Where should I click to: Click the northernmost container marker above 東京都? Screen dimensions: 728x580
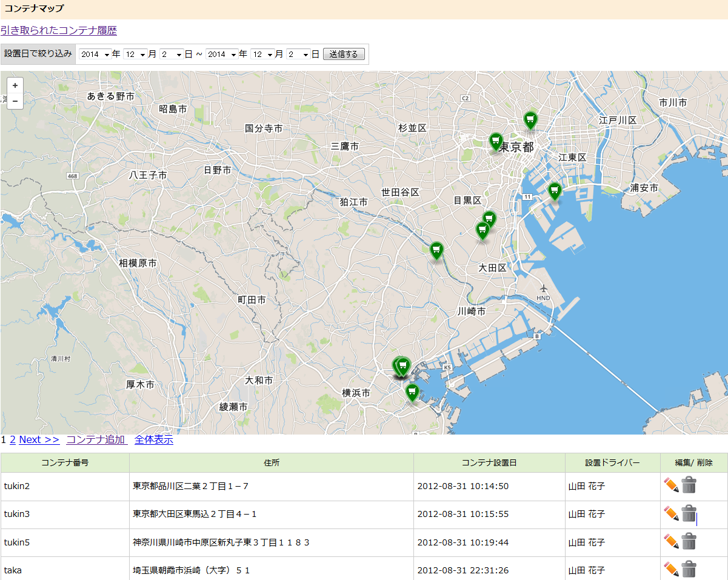point(530,120)
